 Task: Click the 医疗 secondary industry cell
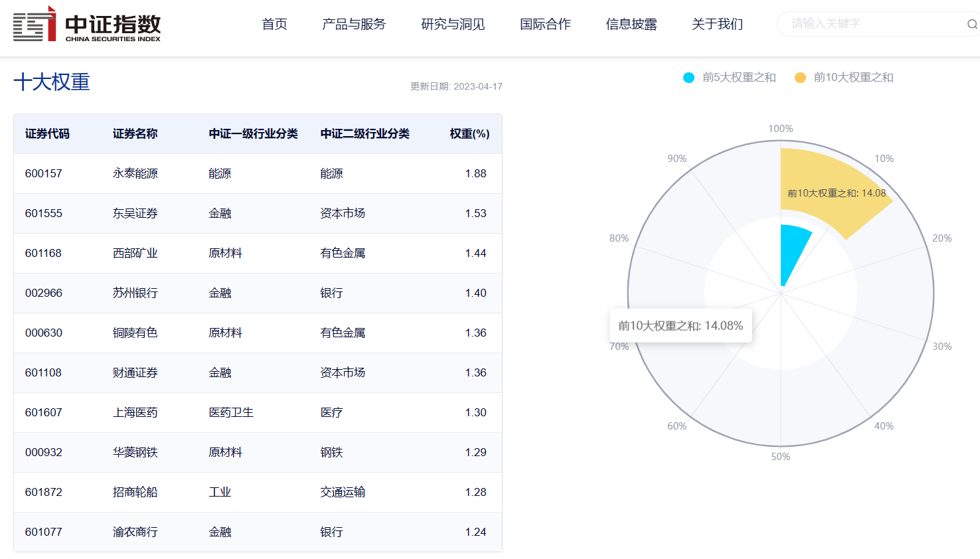pos(331,413)
